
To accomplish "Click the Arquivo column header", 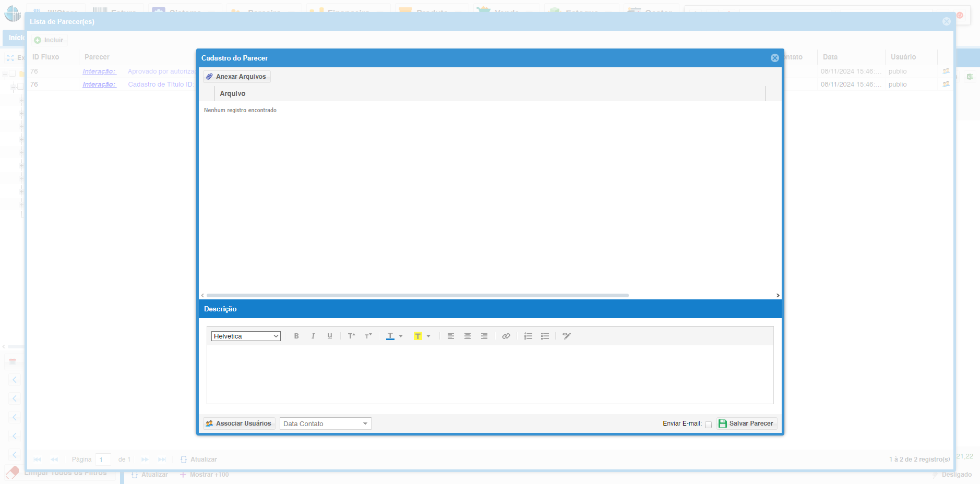I will coord(232,94).
